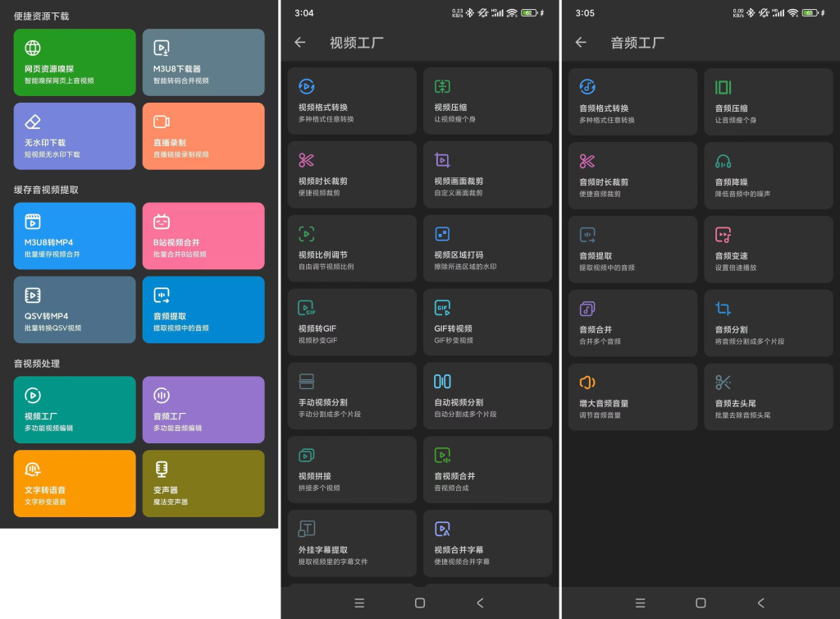Tap the 音频变速 icon
This screenshot has height=619, width=840.
723,235
